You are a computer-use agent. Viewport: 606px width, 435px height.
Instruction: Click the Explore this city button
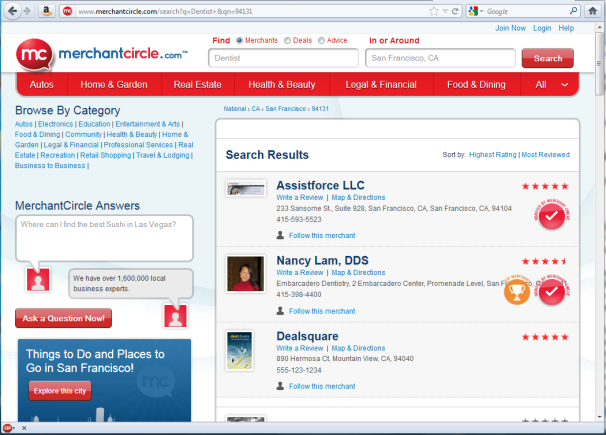(60, 391)
